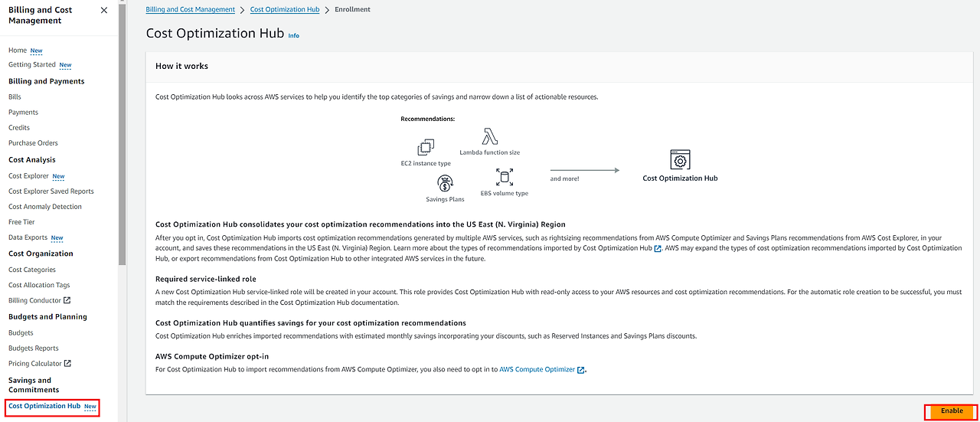
Task: Click the 'Required service-linked role' heading
Action: click(x=205, y=280)
